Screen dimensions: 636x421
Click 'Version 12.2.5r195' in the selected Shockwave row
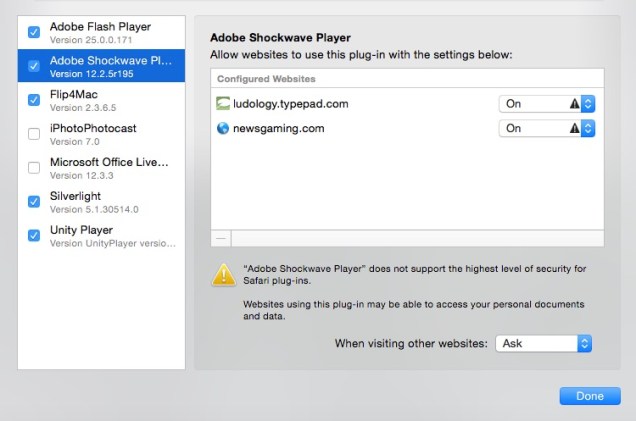[92, 74]
